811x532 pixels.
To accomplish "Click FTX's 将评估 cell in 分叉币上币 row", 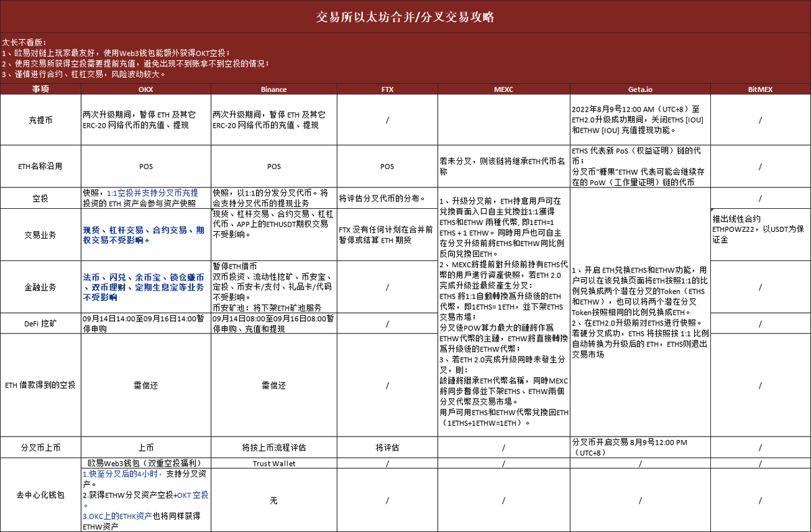I will coord(387,448).
